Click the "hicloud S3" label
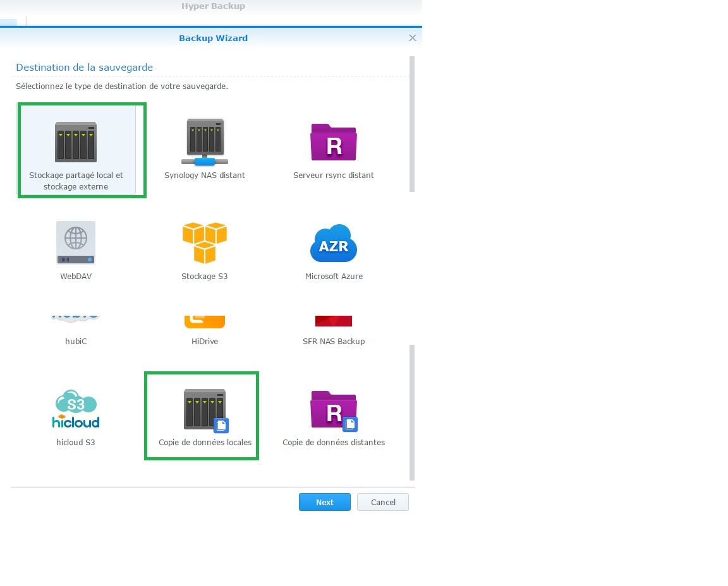Viewport: 728px width, 586px height. pyautogui.click(x=76, y=443)
